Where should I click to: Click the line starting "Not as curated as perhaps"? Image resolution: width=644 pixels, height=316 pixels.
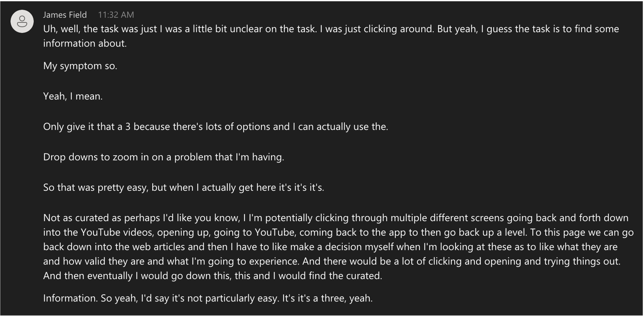(336, 218)
